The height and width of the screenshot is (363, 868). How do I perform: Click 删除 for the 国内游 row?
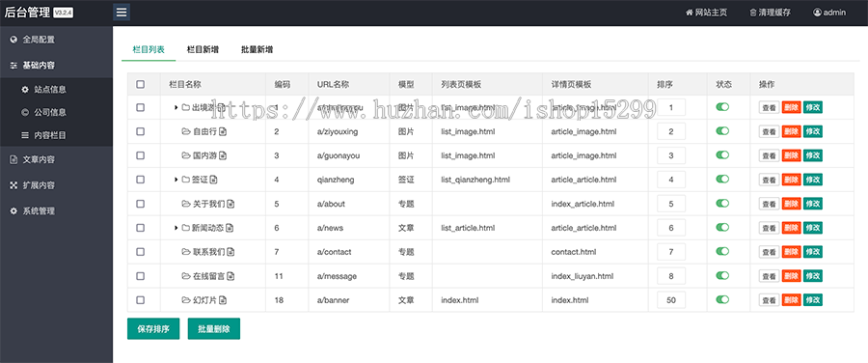pyautogui.click(x=791, y=155)
